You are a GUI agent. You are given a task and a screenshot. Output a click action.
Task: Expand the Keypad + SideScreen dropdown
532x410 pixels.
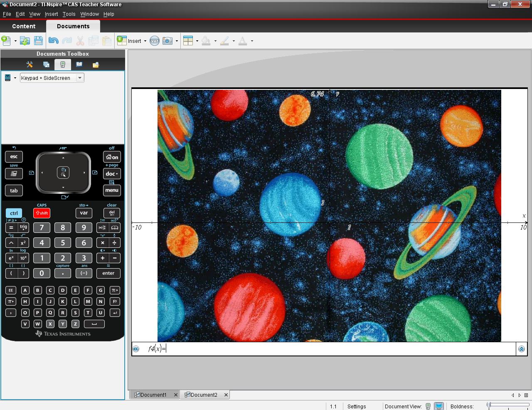(x=80, y=78)
